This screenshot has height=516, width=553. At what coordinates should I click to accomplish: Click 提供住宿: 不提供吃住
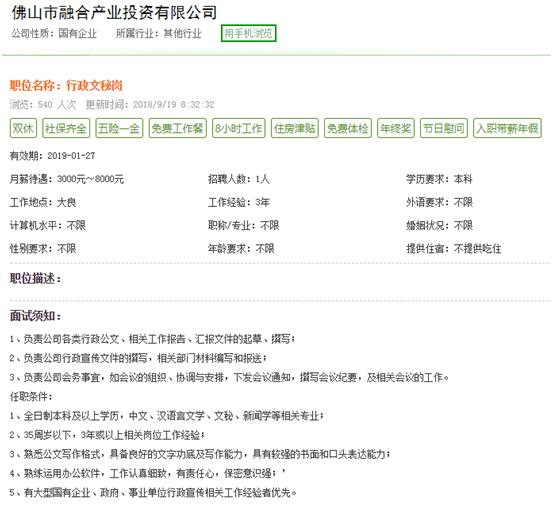click(x=454, y=249)
